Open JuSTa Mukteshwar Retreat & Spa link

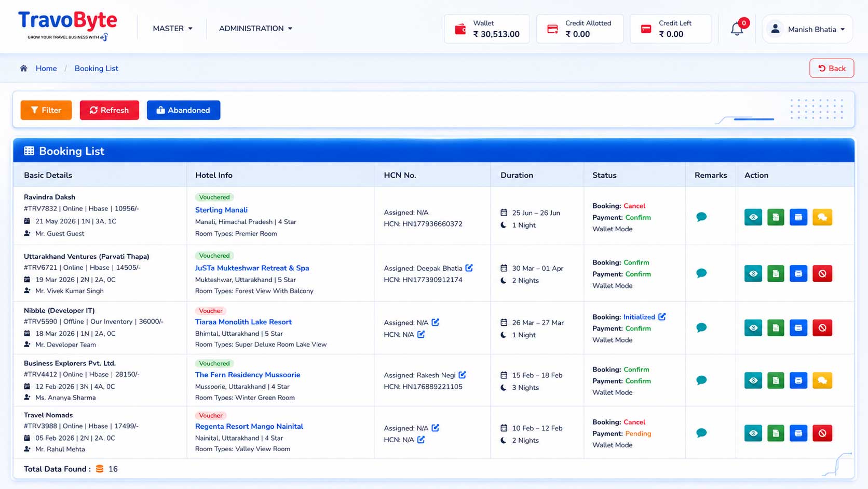pyautogui.click(x=252, y=268)
